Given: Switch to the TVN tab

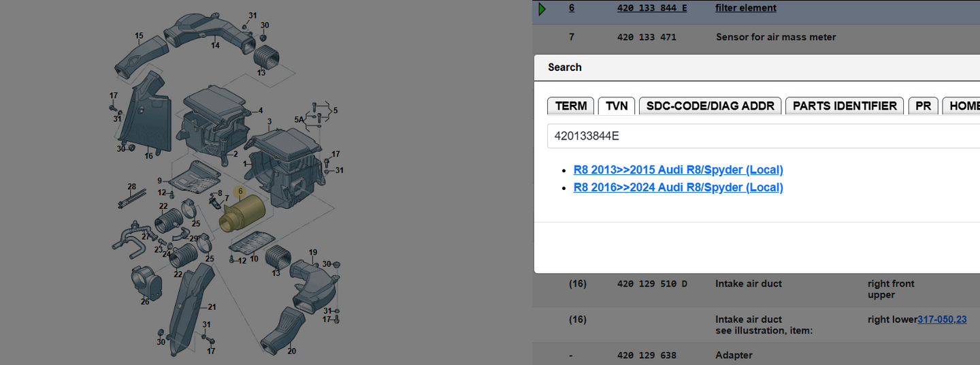Looking at the screenshot, I should [617, 106].
